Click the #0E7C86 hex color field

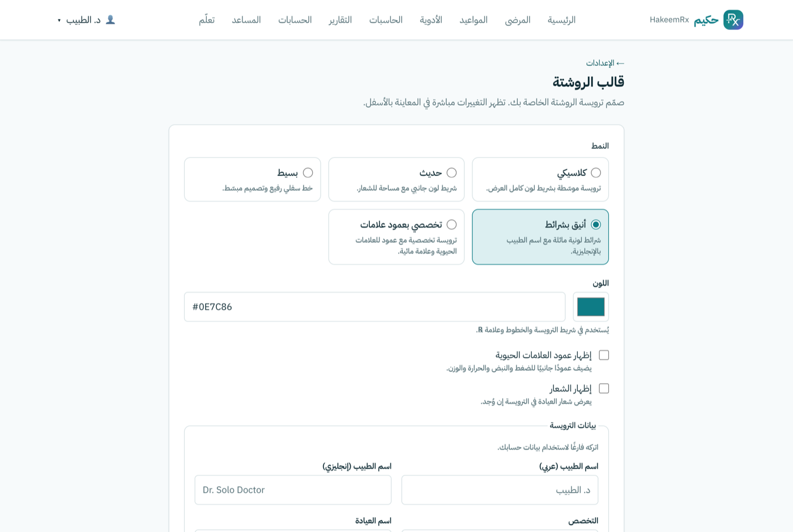tap(375, 307)
